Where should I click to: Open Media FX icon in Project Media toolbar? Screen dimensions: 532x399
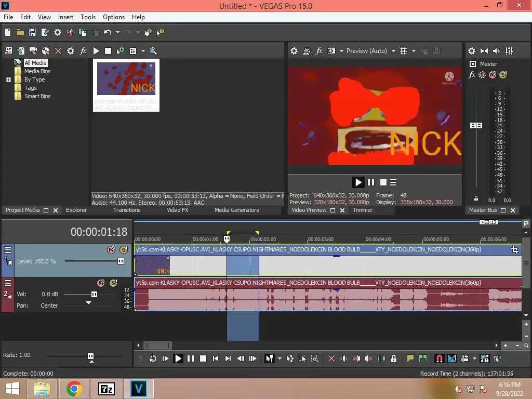(83, 51)
